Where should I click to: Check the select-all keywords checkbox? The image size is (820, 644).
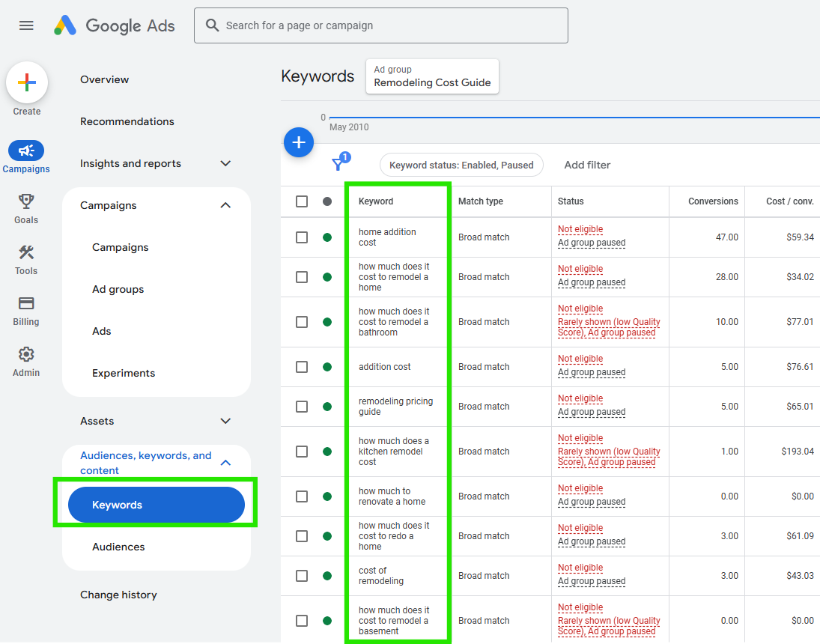(x=303, y=201)
